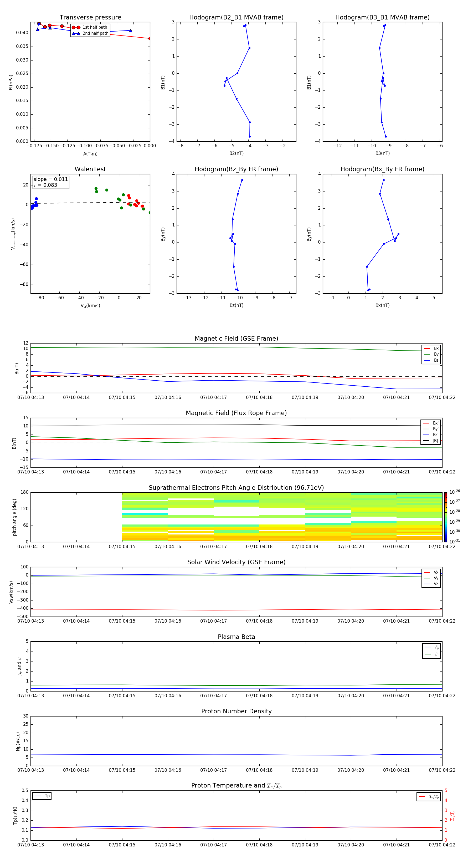This screenshot has height=868, width=473.
Task: Click the 'B2(nT)' x-axis label
Action: (236, 153)
